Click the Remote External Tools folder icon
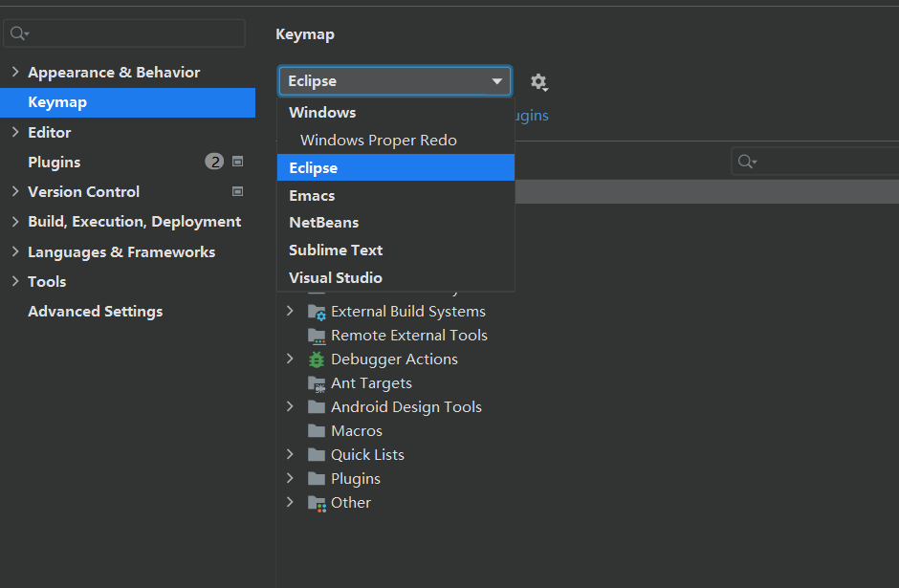 [317, 336]
